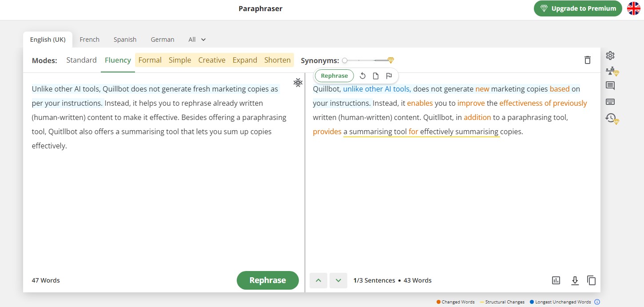
Task: Click the changed word 'new' in output
Action: tap(482, 89)
